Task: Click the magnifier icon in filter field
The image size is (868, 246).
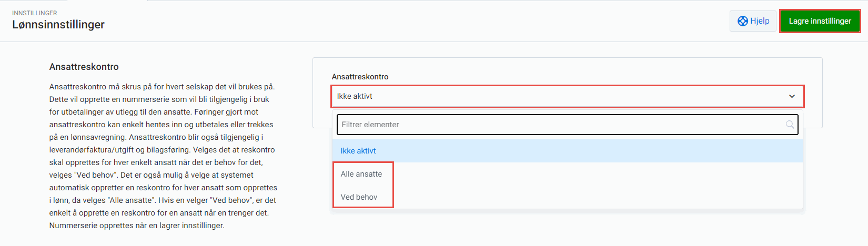Action: [790, 125]
